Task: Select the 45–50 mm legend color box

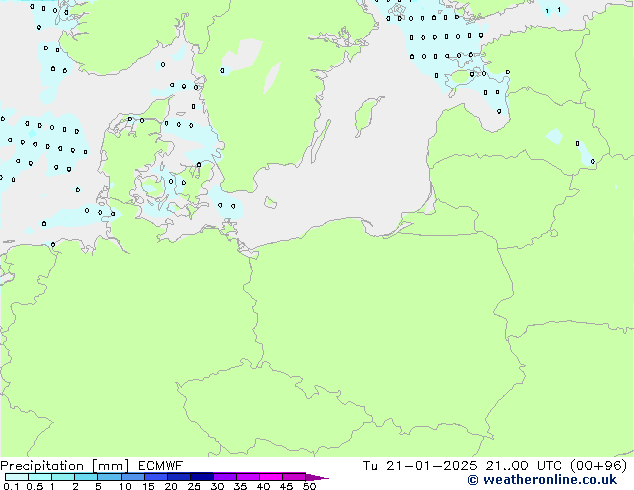Action: pyautogui.click(x=294, y=477)
